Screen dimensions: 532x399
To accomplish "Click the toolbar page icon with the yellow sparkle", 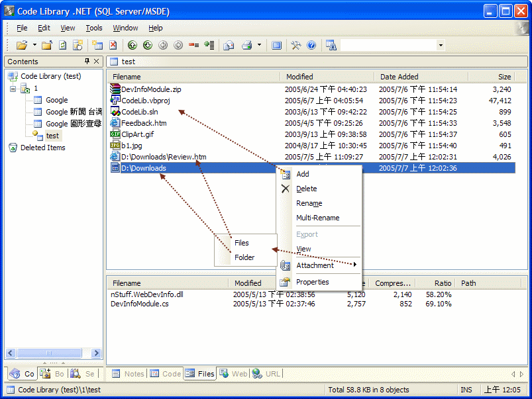I will [x=78, y=45].
